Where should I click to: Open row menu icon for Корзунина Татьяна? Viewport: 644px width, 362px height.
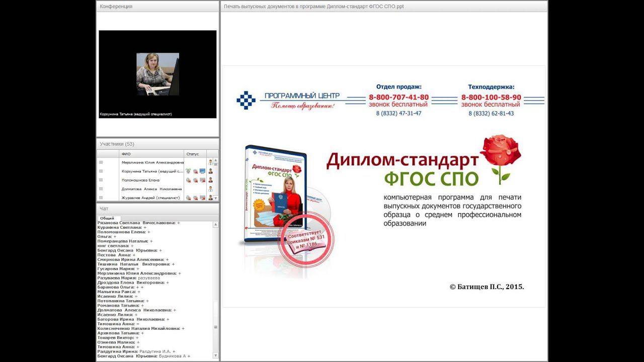(101, 171)
